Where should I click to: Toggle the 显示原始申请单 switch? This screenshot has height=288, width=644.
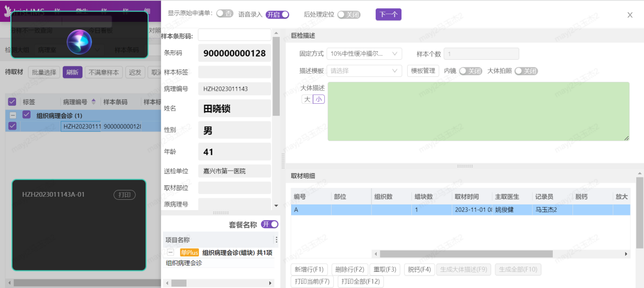[224, 13]
